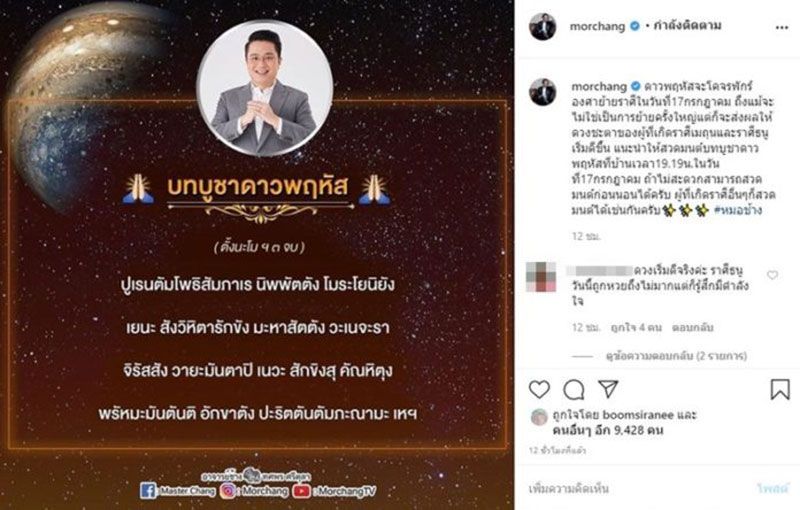Open the blurred commenter's profile avatar
Image resolution: width=800 pixels, height=510 pixels.
(541, 276)
